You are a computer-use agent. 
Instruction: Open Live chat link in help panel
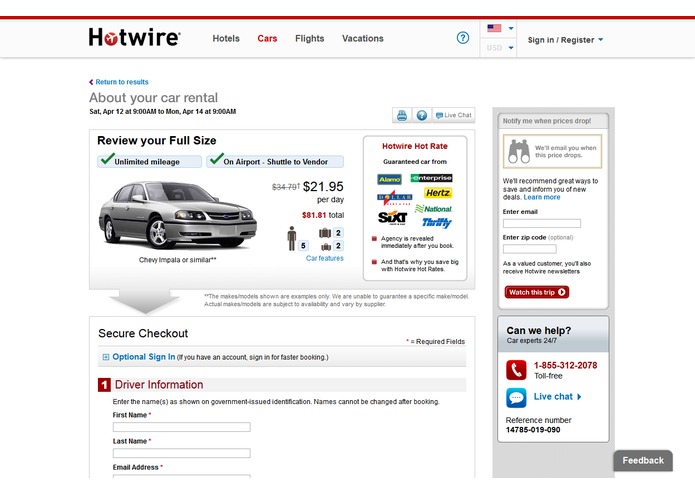[557, 397]
